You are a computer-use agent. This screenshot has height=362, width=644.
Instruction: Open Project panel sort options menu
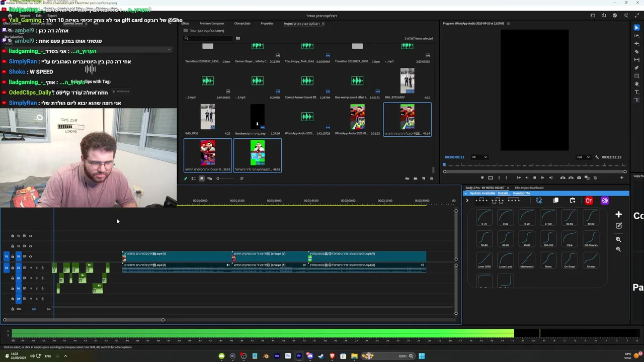[x=242, y=178]
